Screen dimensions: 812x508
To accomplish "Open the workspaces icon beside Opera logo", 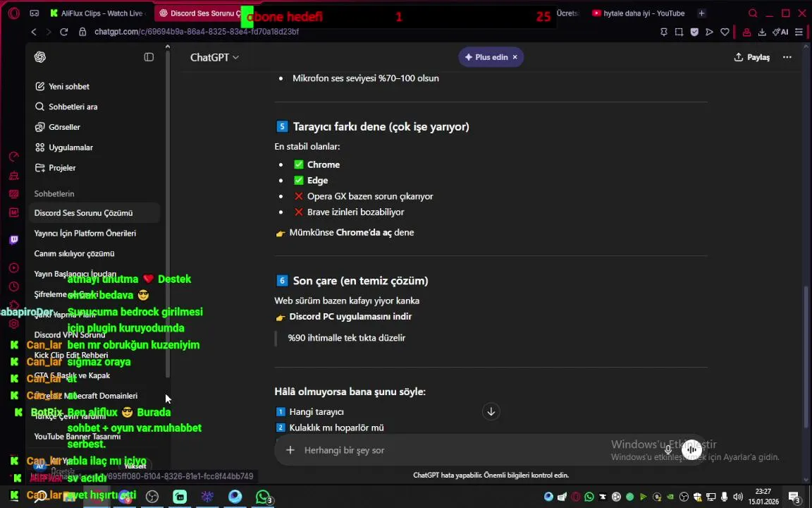I will point(34,13).
